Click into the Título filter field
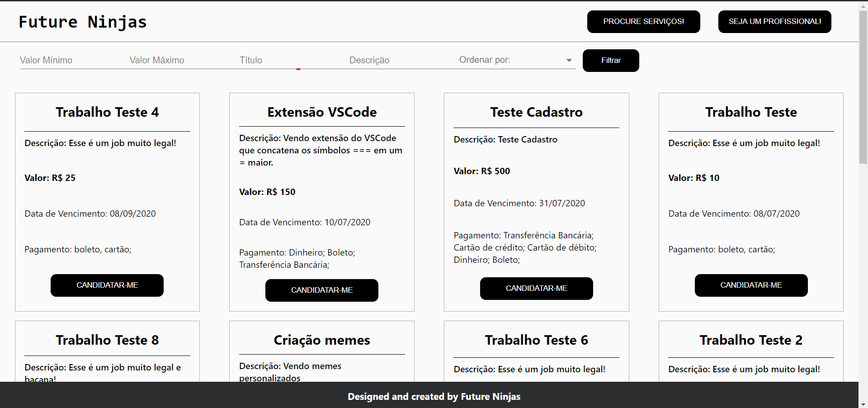This screenshot has height=408, width=868. click(x=294, y=60)
